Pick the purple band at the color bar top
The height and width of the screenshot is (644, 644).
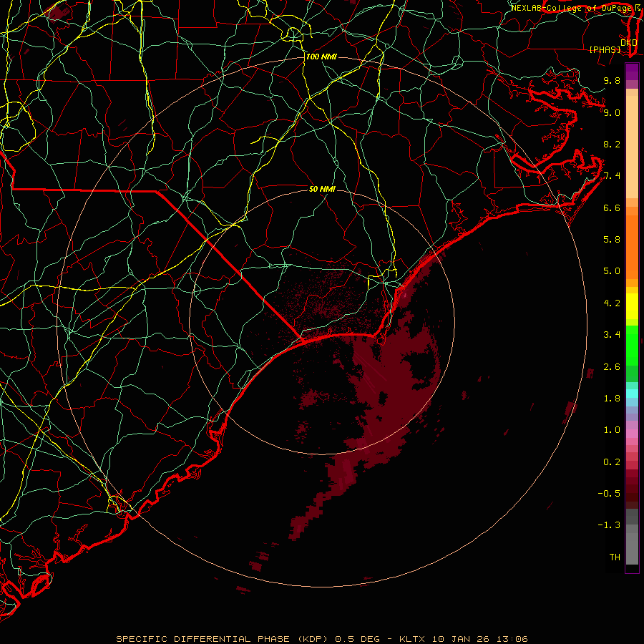(x=632, y=72)
